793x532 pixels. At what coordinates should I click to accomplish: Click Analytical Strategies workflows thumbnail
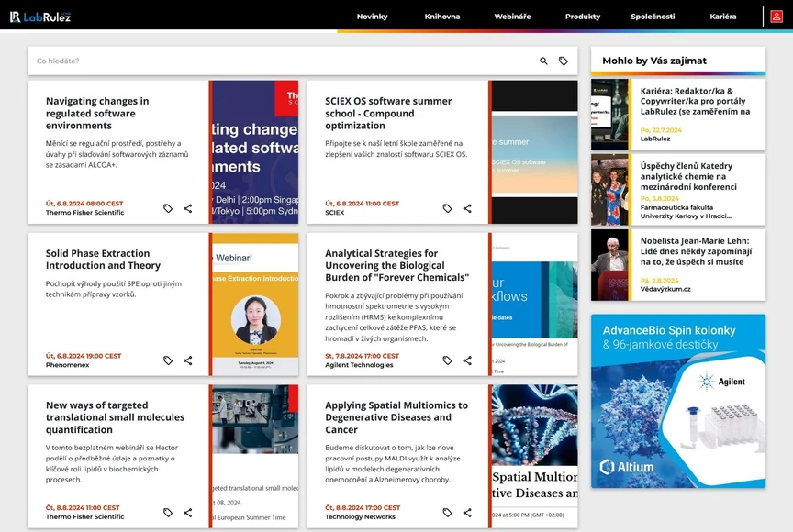click(x=534, y=305)
